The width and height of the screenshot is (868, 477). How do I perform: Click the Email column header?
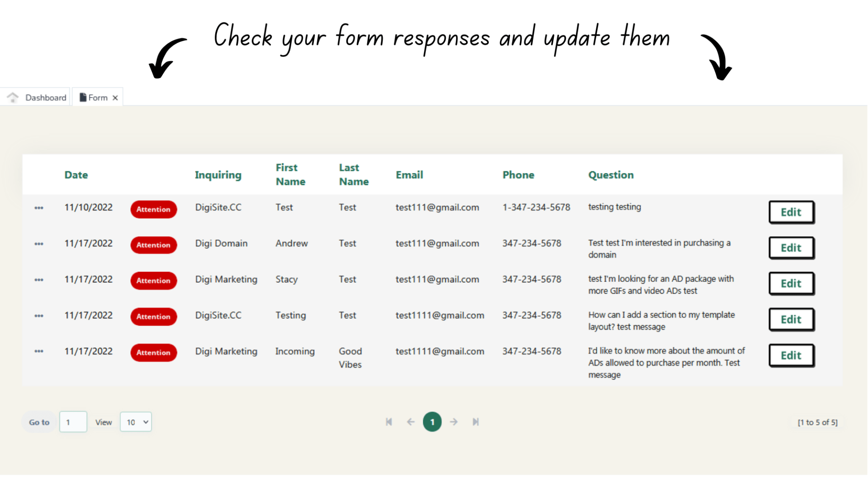tap(410, 175)
